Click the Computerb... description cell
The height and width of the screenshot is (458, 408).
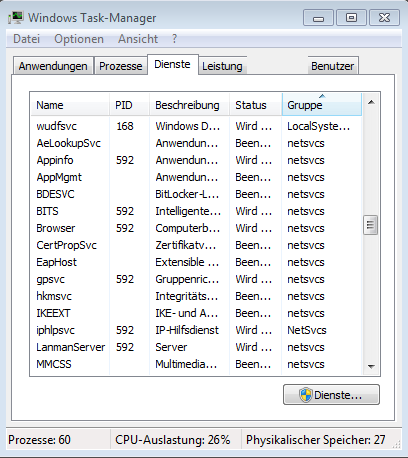pyautogui.click(x=188, y=228)
